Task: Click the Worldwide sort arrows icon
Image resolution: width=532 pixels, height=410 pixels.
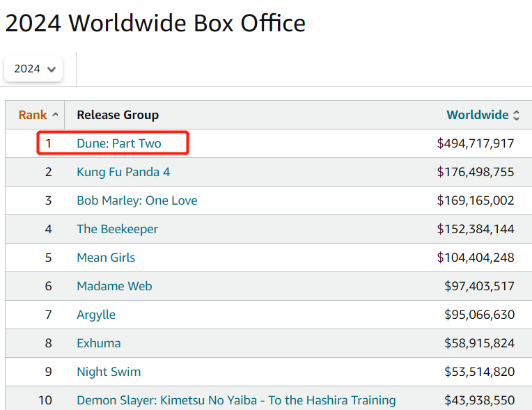Action: 516,116
